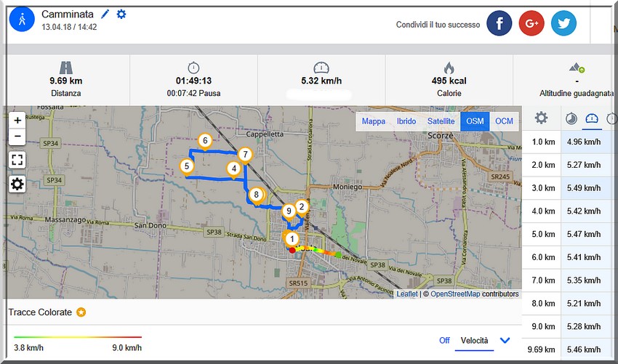Click the speed color gradient legend

click(78, 337)
